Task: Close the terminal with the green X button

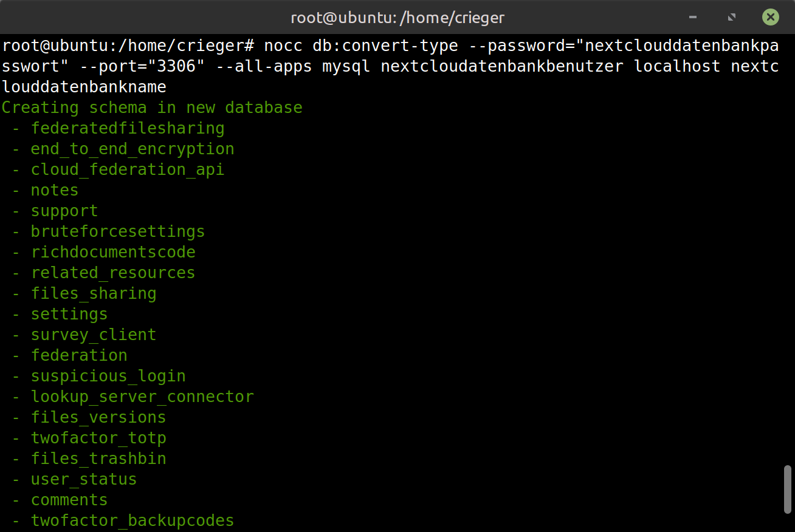Action: pos(770,17)
